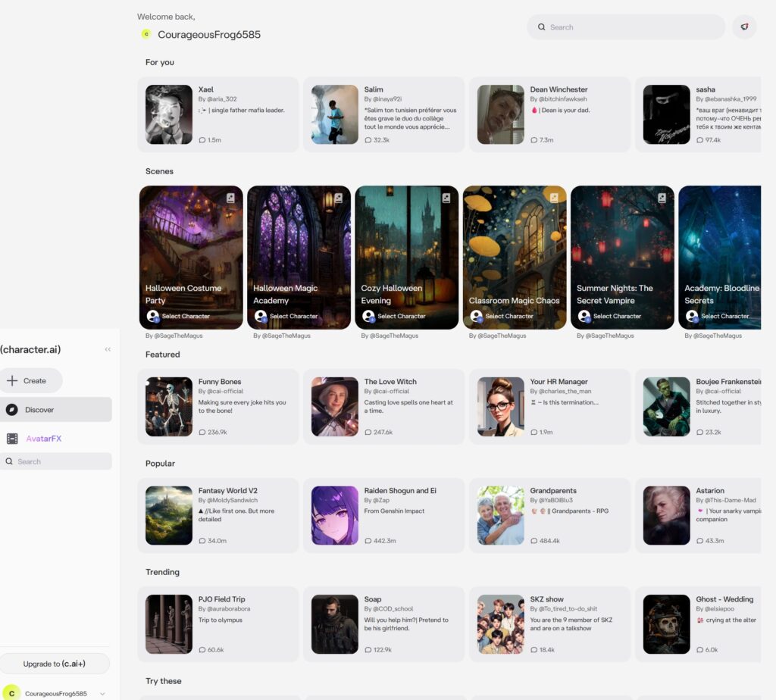This screenshot has width=776, height=700.
Task: Open the Raiden Shogun and Ei thumbnail
Action: point(335,516)
